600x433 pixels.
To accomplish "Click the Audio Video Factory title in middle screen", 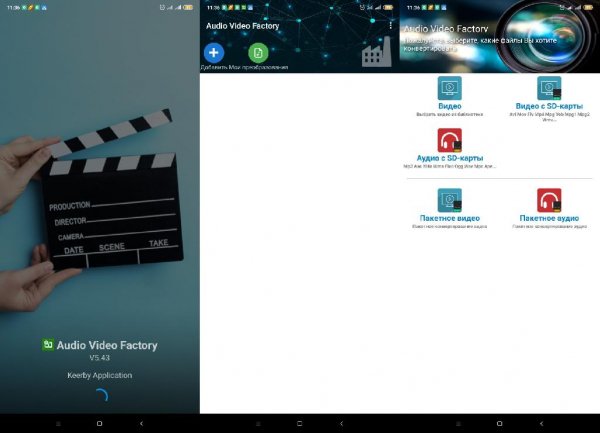I will coord(243,26).
